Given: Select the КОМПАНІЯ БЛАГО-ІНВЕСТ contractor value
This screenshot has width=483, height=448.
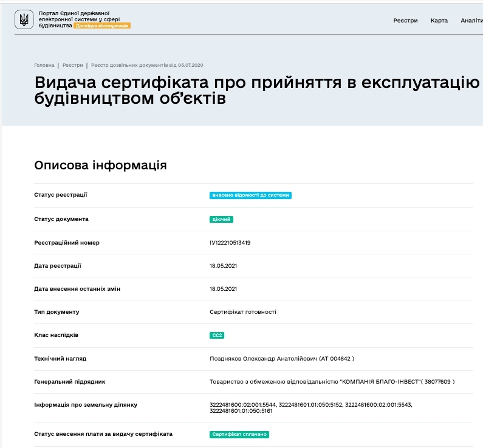Looking at the screenshot, I should pyautogui.click(x=332, y=382).
